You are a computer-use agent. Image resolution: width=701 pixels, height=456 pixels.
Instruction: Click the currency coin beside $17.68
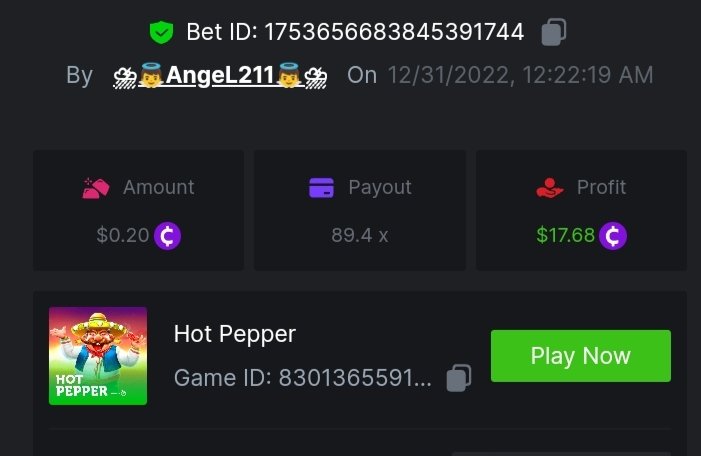[613, 236]
